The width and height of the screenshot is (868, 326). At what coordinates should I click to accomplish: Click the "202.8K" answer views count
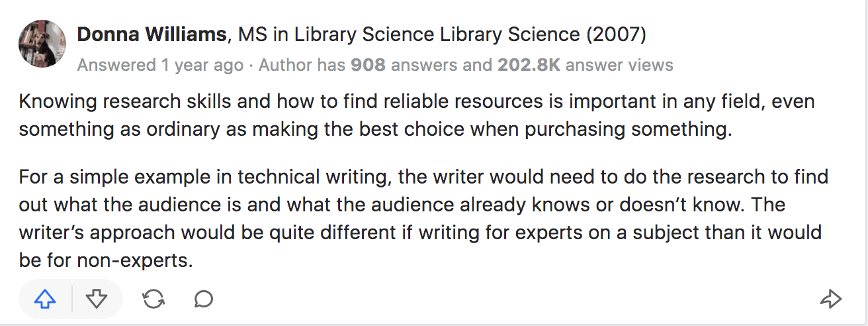click(530, 65)
